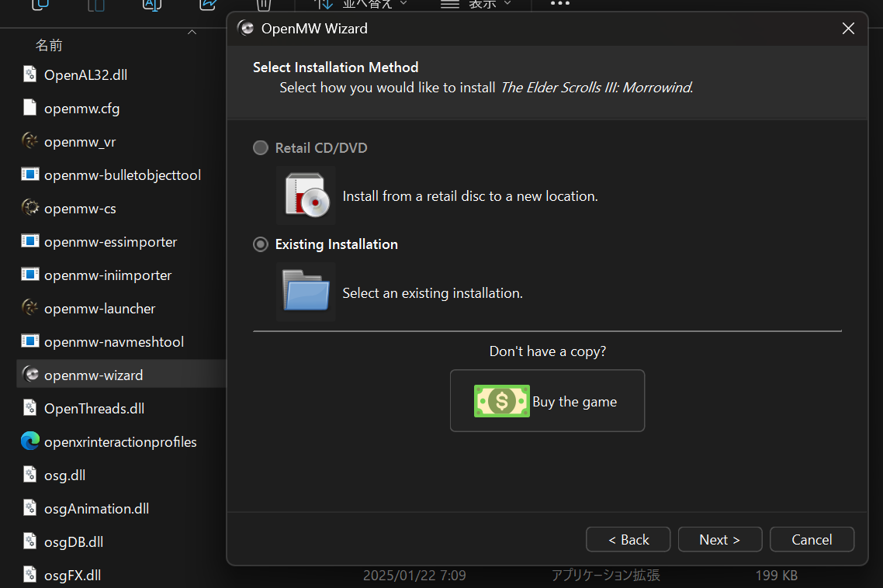Open the three-dots more options menu
The image size is (883, 588).
[560, 5]
